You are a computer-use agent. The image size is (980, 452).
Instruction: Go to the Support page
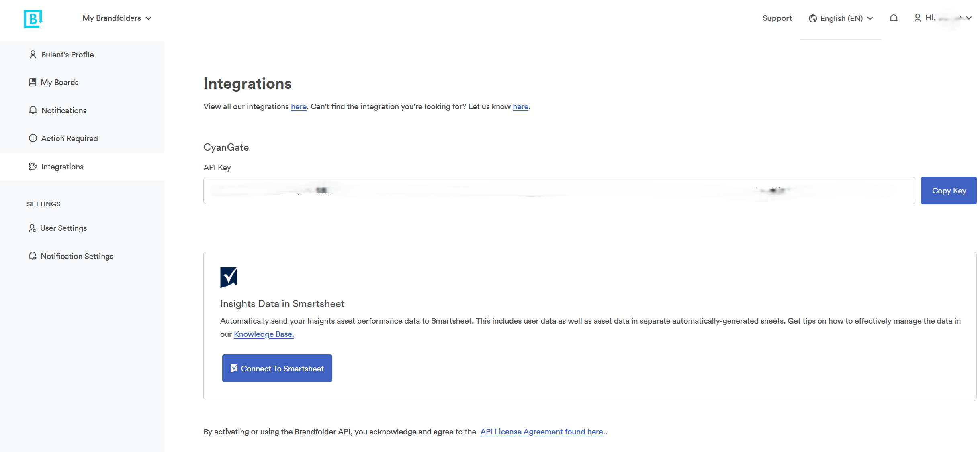(777, 18)
